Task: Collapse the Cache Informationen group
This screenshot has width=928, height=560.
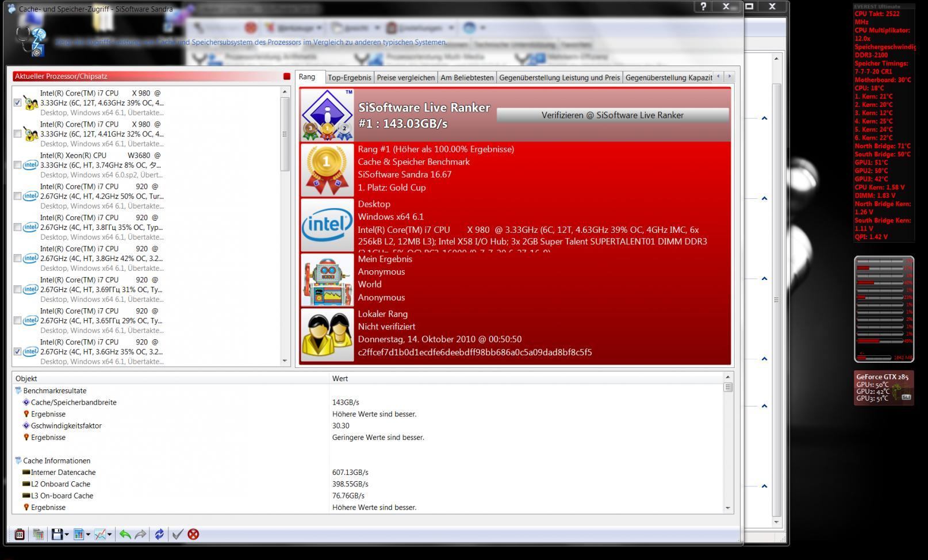Action: (18, 461)
